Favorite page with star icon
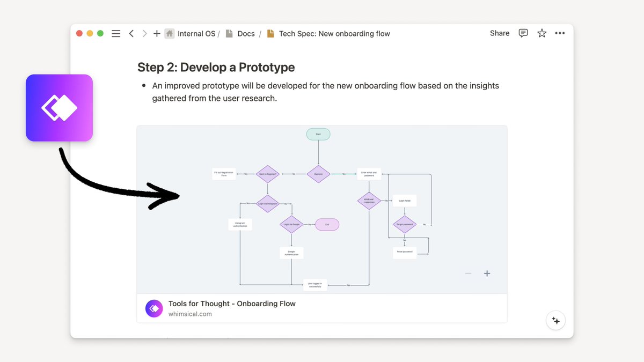Image resolution: width=644 pixels, height=362 pixels. click(542, 33)
